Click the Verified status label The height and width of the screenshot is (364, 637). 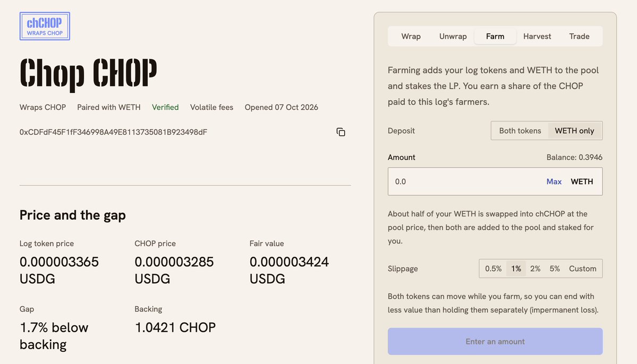165,107
